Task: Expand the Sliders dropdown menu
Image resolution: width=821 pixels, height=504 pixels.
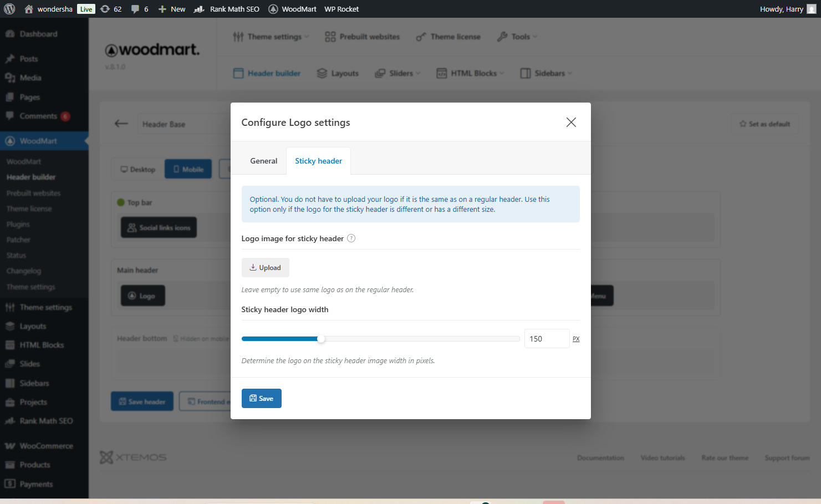Action: click(398, 73)
